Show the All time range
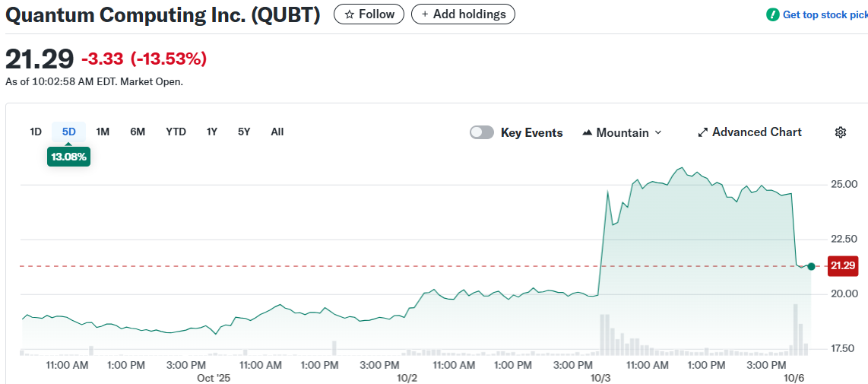The image size is (868, 384). click(277, 132)
